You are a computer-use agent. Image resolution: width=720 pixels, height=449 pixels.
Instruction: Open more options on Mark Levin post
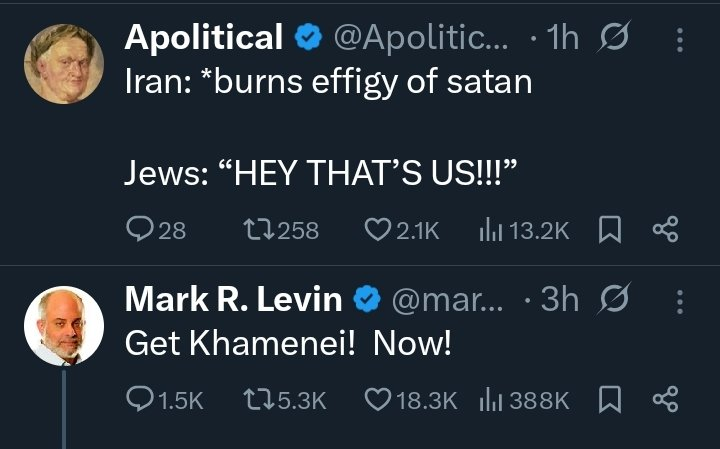[x=681, y=301]
